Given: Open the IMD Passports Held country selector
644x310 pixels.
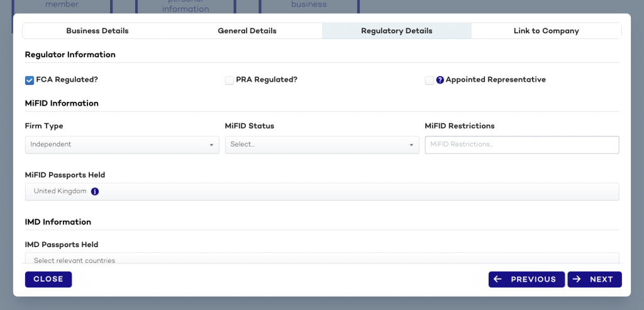Looking at the screenshot, I should 322,258.
